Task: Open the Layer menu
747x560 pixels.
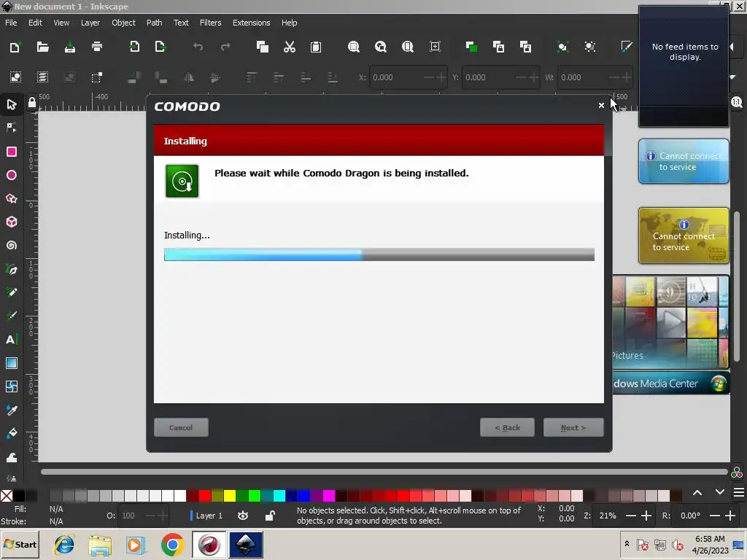Action: click(x=90, y=23)
